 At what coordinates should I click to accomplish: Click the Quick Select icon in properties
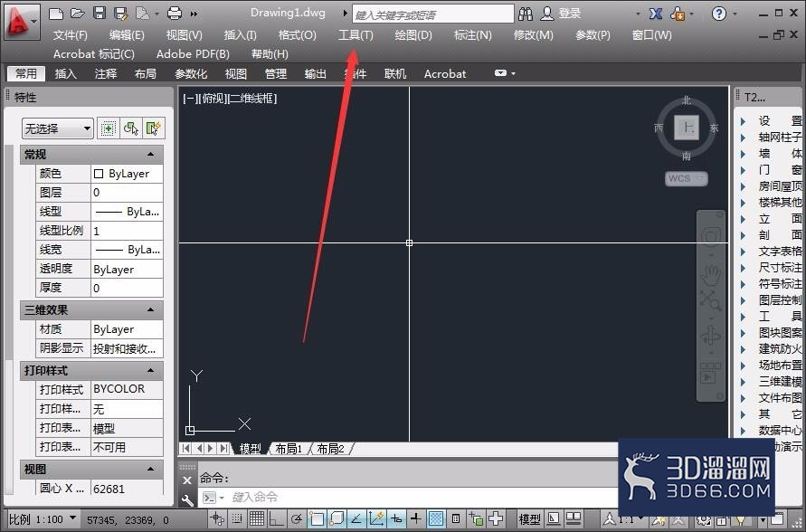point(154,128)
